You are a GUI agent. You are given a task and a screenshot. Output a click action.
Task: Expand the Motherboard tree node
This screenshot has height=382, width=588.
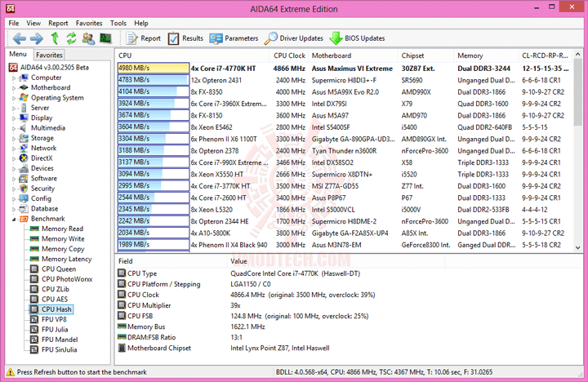[x=14, y=88]
